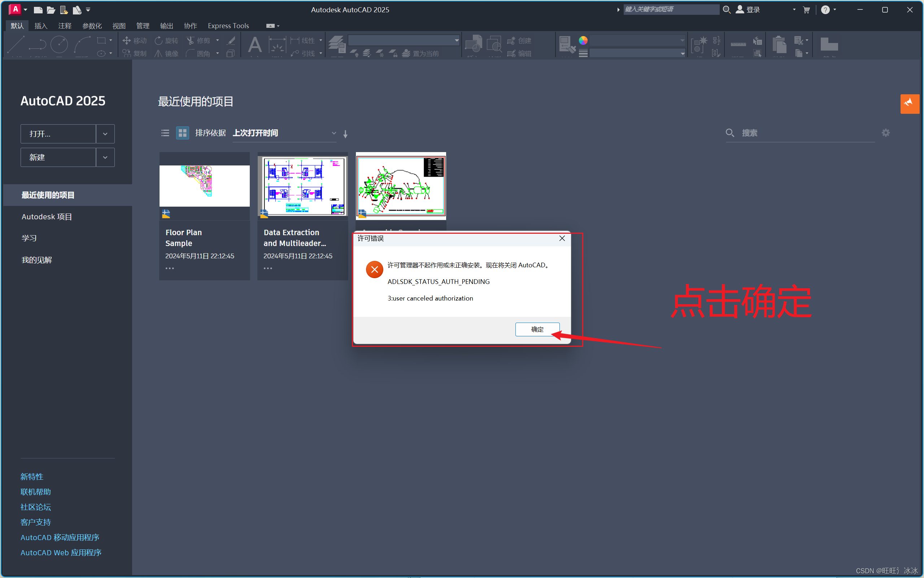Open the sort-by 上次打开时间 dropdown
The width and height of the screenshot is (924, 578).
[x=284, y=133]
